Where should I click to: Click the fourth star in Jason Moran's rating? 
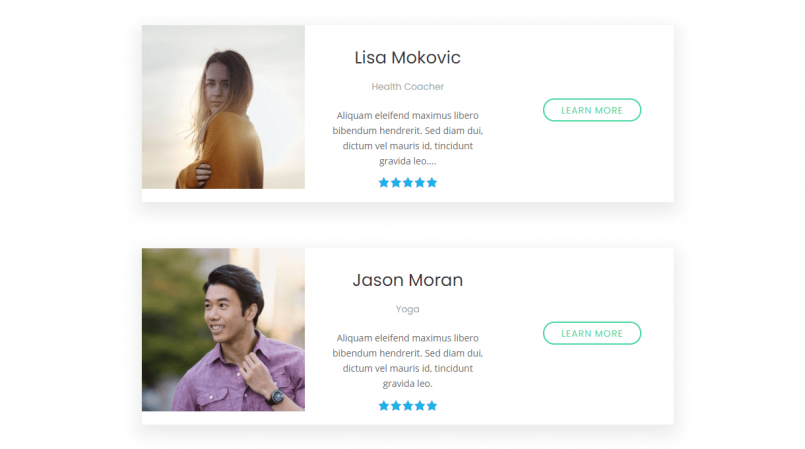tap(420, 406)
